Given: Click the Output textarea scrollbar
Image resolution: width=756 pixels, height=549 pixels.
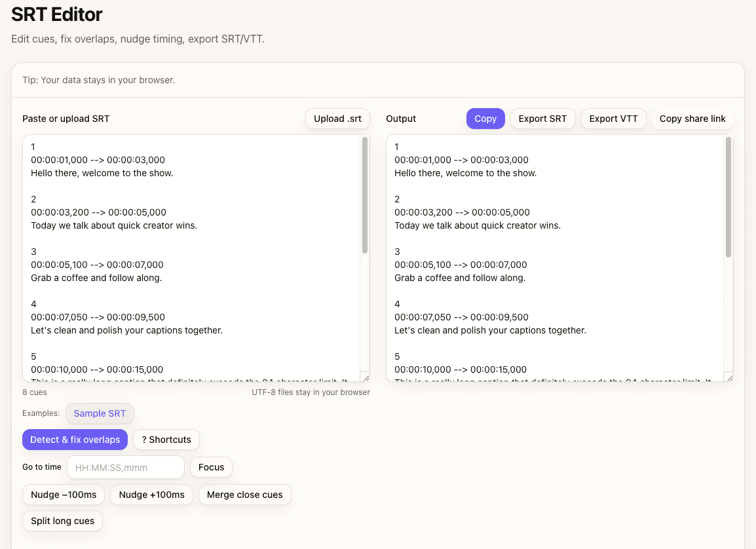Looking at the screenshot, I should pos(728,197).
